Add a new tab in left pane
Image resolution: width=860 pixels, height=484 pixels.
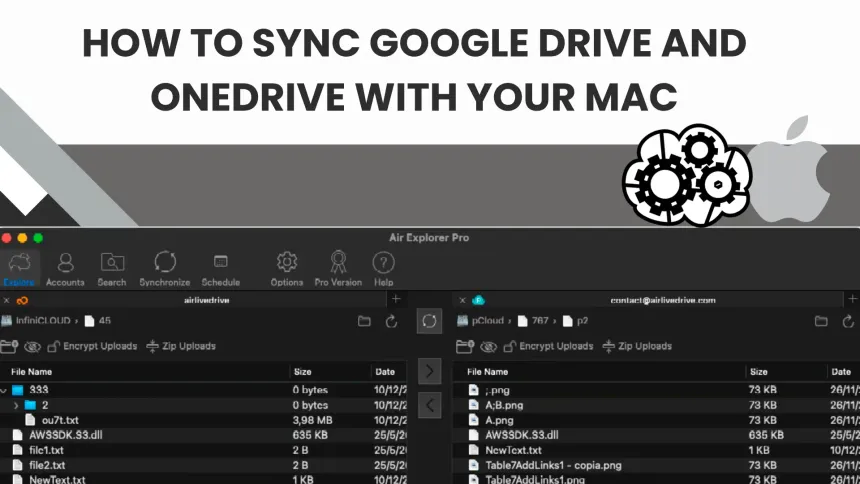pos(396,299)
